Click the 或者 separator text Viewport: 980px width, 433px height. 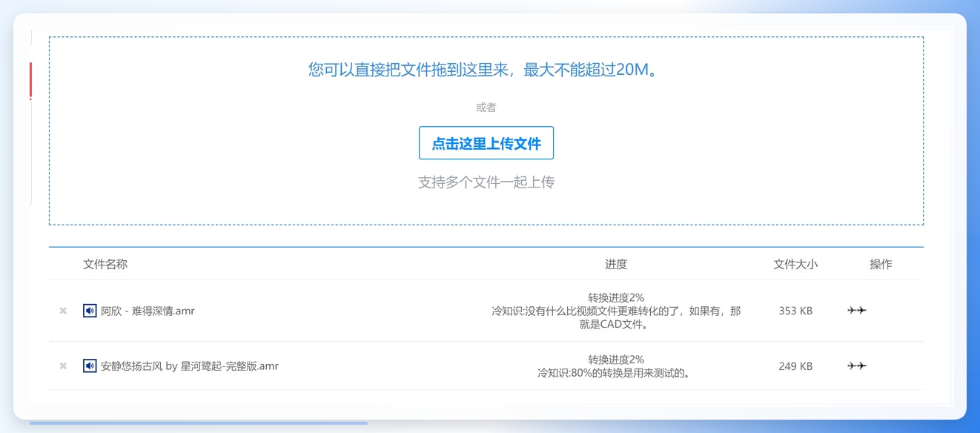point(486,108)
